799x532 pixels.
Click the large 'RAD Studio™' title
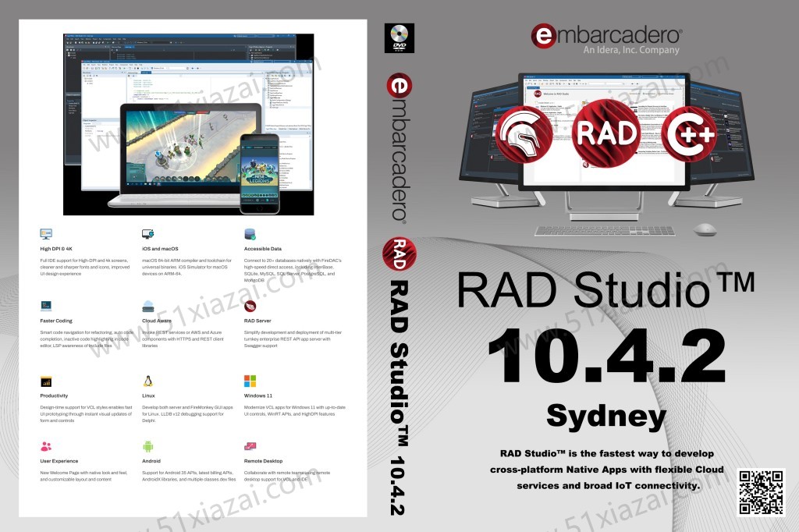pyautogui.click(x=605, y=289)
